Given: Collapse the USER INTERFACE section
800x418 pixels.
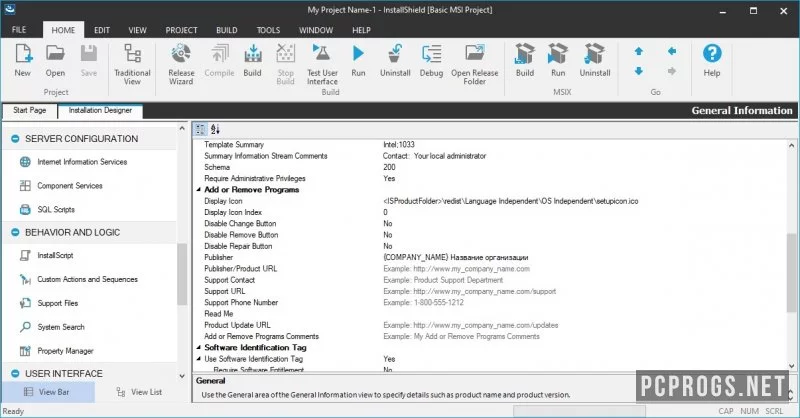Looking at the screenshot, I should (x=15, y=374).
